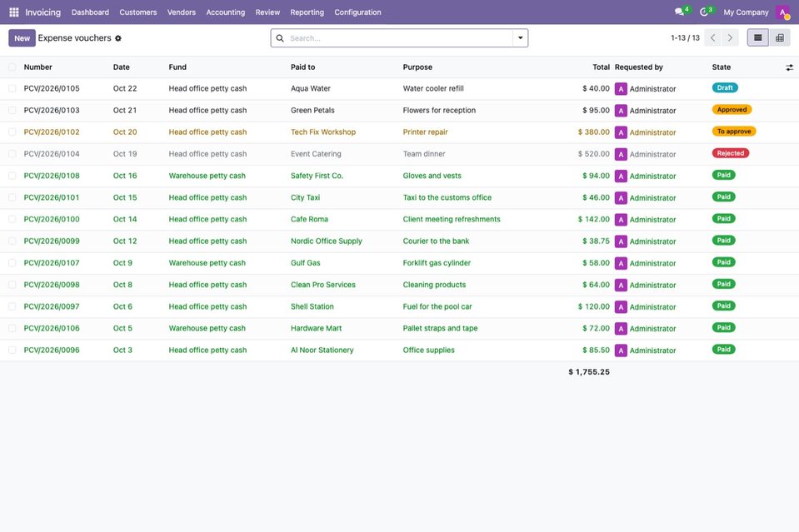Expand the search options dropdown arrow

coord(520,37)
